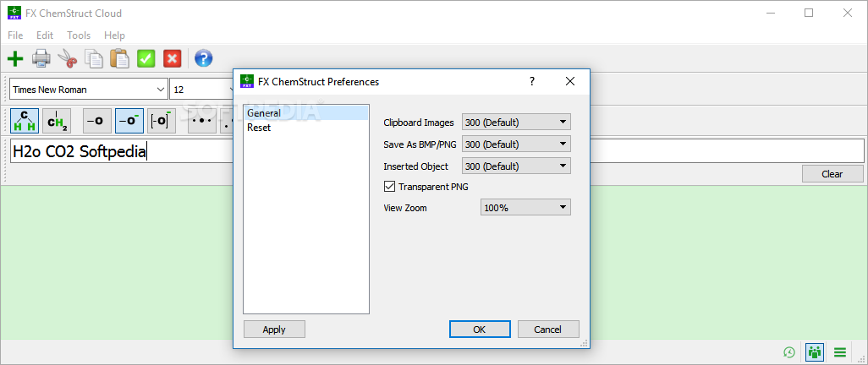This screenshot has height=365, width=868.
Task: Open the Tools menu
Action: pos(79,35)
